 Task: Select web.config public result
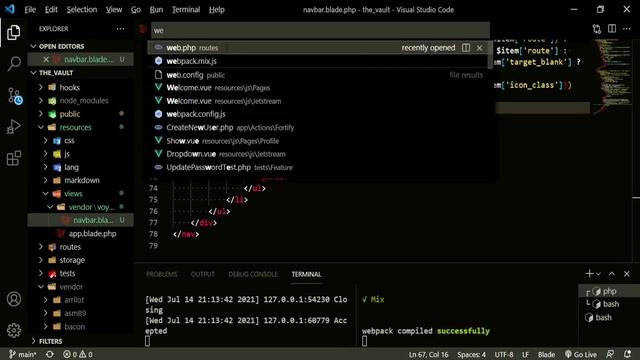(318, 75)
